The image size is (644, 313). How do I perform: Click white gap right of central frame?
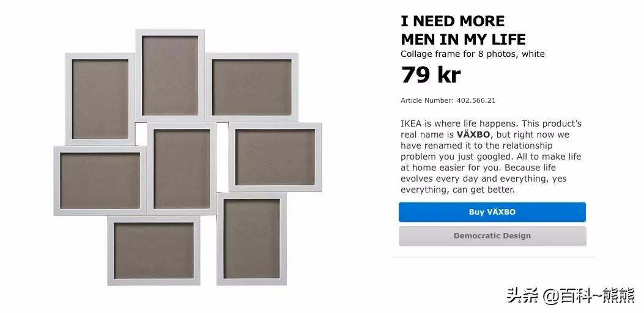click(223, 157)
